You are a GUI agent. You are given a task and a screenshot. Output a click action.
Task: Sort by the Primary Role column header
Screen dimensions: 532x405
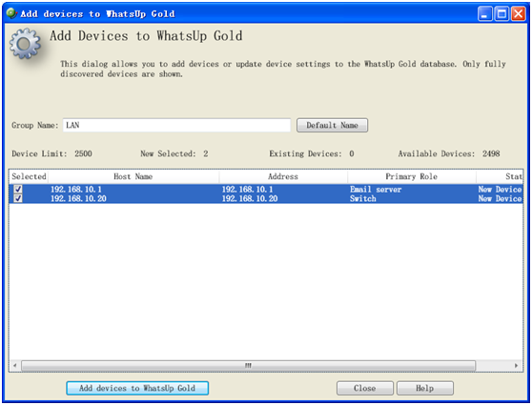point(412,176)
